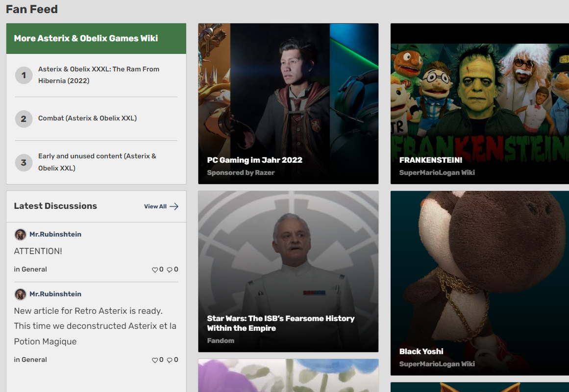The width and height of the screenshot is (569, 392).
Task: Open the flower painting card below Star Wars
Action: click(288, 375)
